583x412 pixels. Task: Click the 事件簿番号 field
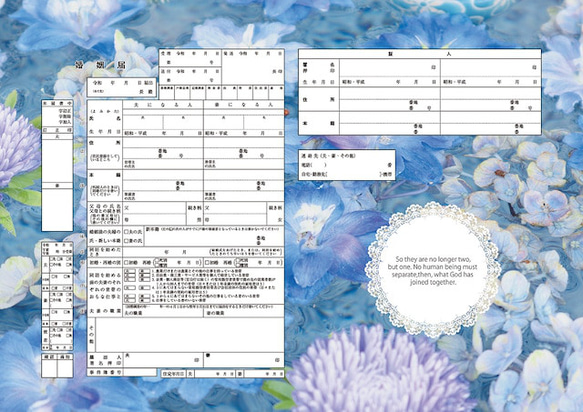(x=140, y=372)
